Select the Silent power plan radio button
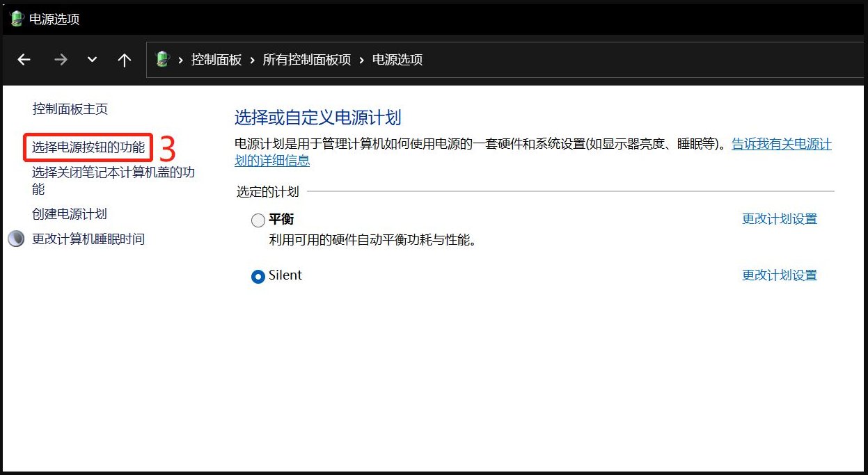868x475 pixels. click(x=258, y=276)
